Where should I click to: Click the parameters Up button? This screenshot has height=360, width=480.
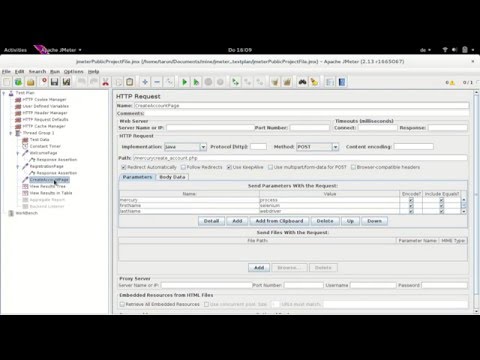pos(350,221)
